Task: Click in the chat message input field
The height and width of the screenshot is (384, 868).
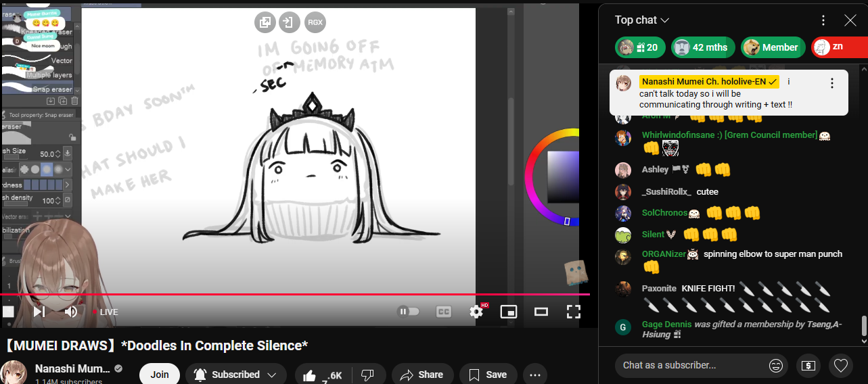Action: click(x=690, y=366)
